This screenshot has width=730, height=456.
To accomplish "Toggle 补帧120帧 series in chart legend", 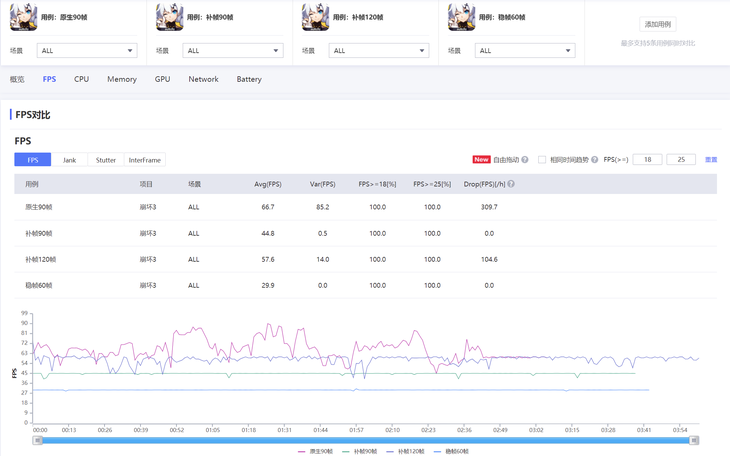I will (x=406, y=452).
